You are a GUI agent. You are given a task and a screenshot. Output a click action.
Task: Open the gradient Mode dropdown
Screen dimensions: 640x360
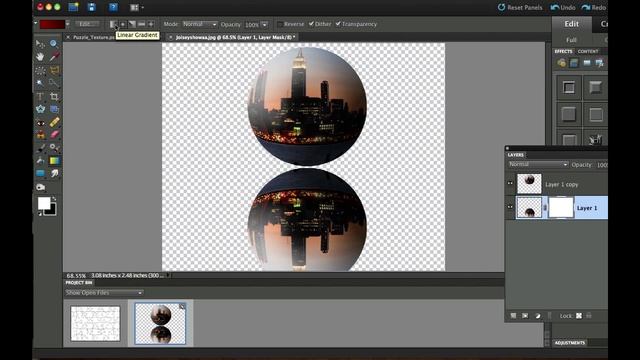pos(200,24)
